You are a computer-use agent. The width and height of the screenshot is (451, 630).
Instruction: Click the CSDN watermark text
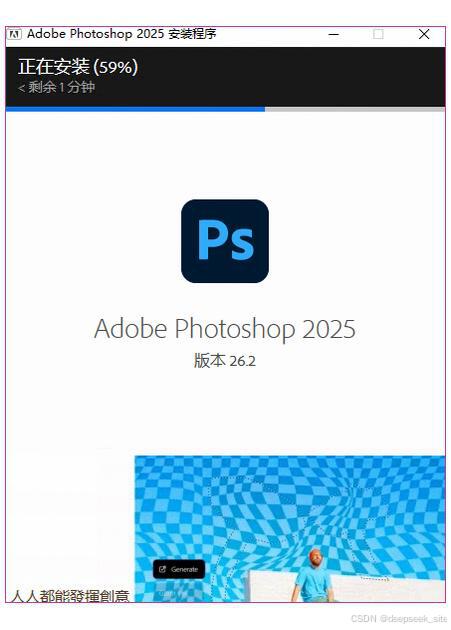399,618
